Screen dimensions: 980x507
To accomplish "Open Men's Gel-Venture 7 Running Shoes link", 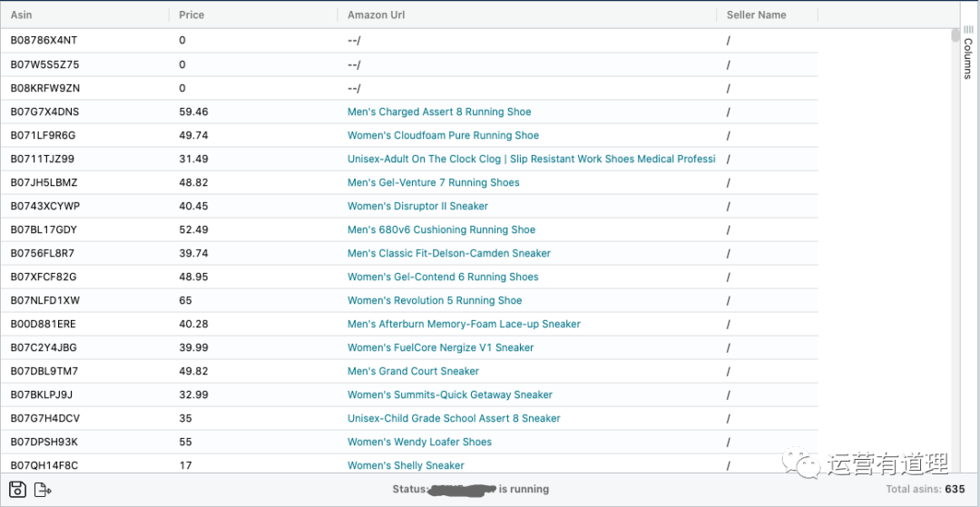I will coord(433,183).
